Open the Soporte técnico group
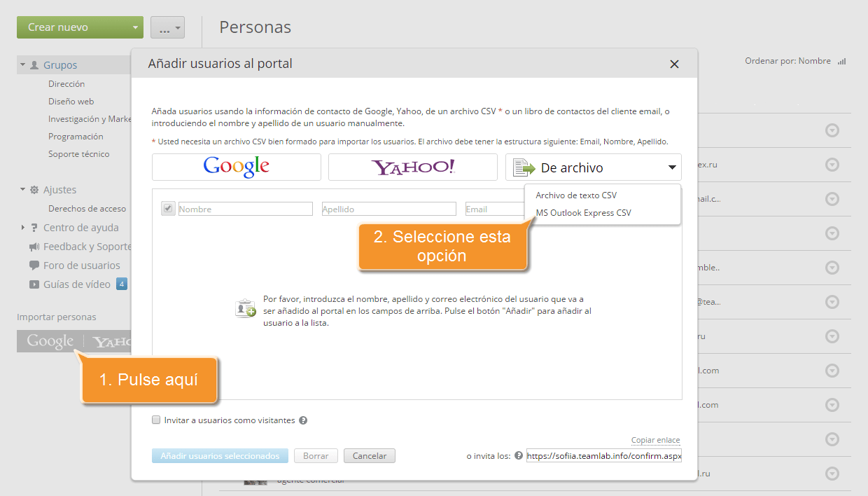 tap(78, 154)
